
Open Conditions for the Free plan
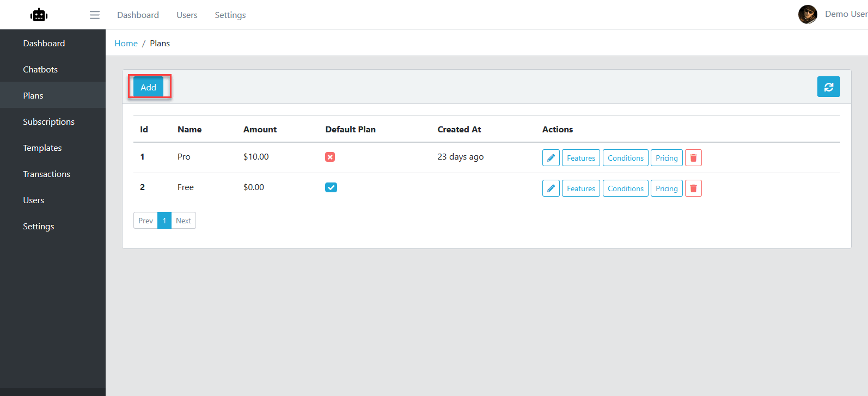pos(626,188)
